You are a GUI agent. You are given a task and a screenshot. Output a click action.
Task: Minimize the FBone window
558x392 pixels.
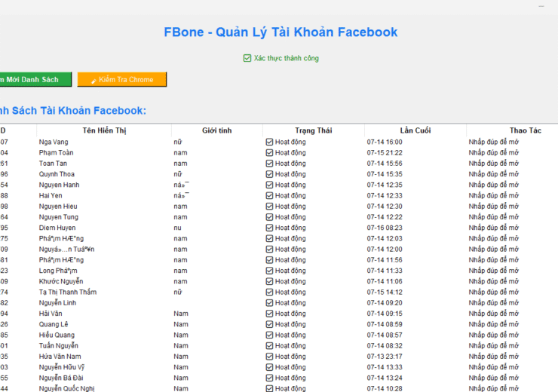pos(541,6)
